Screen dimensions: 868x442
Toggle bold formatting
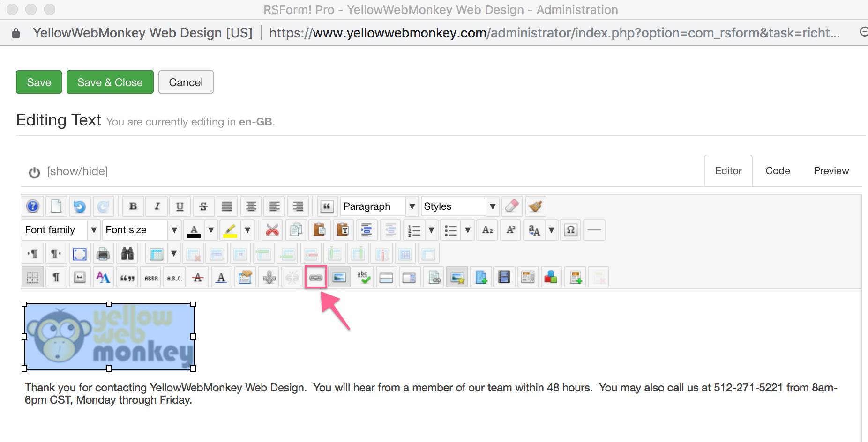133,206
